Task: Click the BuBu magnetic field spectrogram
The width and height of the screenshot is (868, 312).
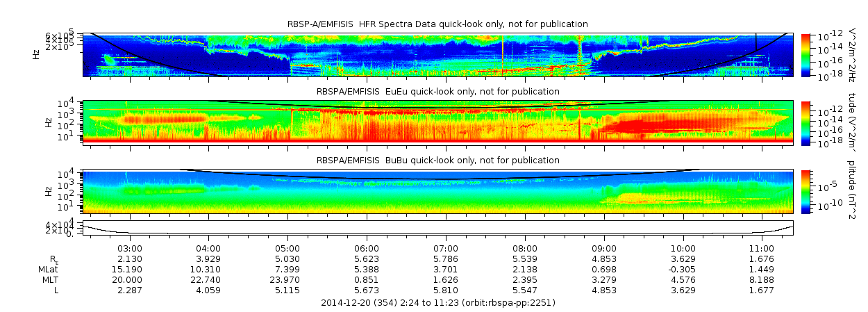Action: pyautogui.click(x=437, y=190)
